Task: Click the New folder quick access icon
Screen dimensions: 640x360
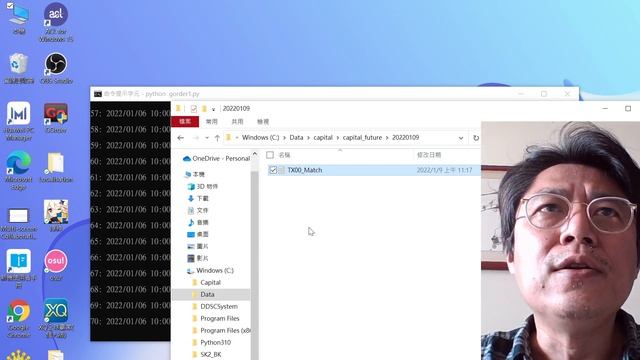Action: pyautogui.click(x=204, y=109)
